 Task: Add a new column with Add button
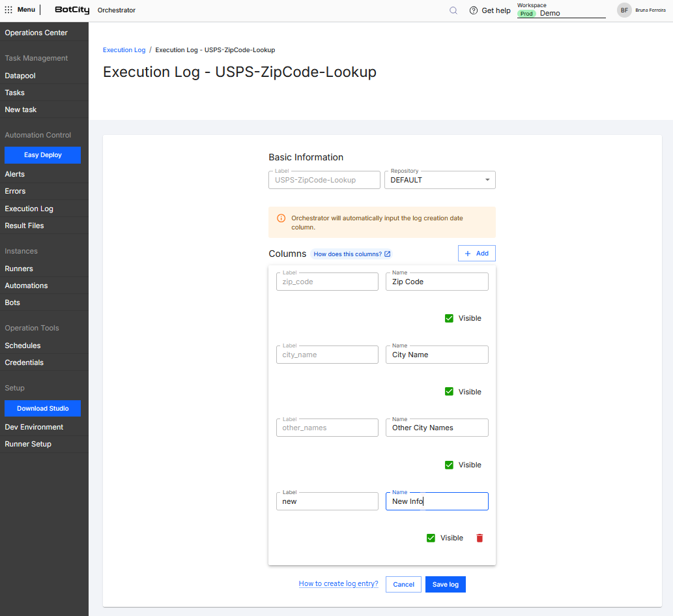[x=476, y=254]
